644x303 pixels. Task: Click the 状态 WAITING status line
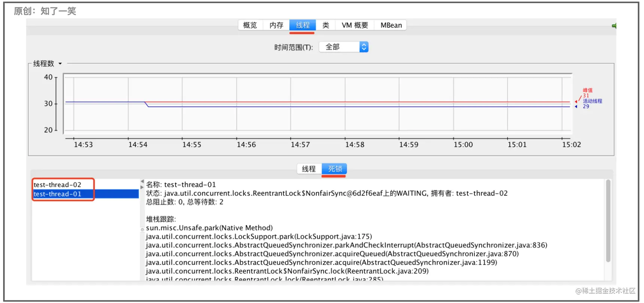pos(326,193)
